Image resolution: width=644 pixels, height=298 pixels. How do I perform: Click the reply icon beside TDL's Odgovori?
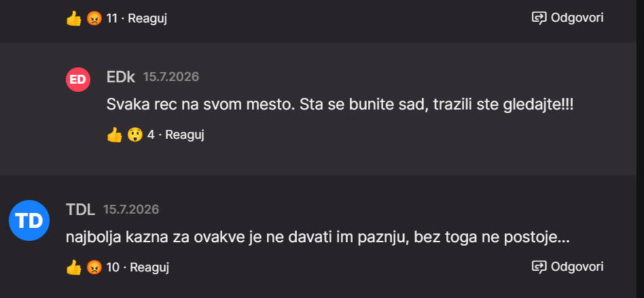point(539,267)
